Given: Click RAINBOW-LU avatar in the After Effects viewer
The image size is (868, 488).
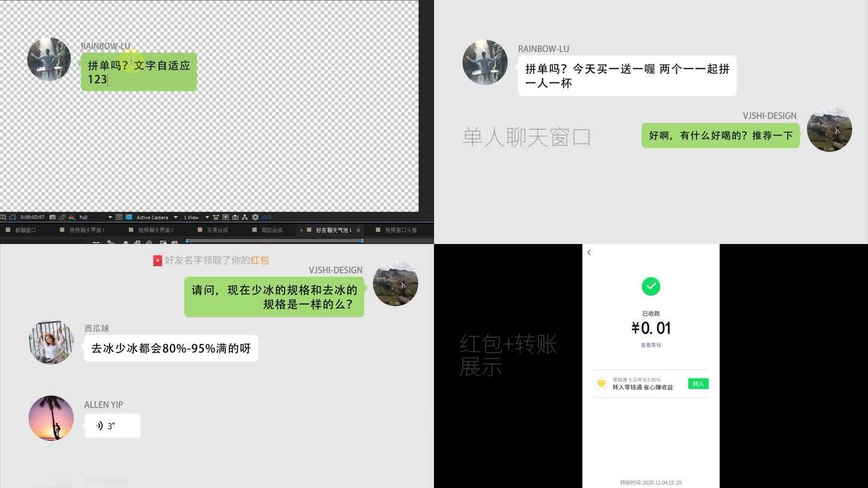Looking at the screenshot, I should [49, 59].
